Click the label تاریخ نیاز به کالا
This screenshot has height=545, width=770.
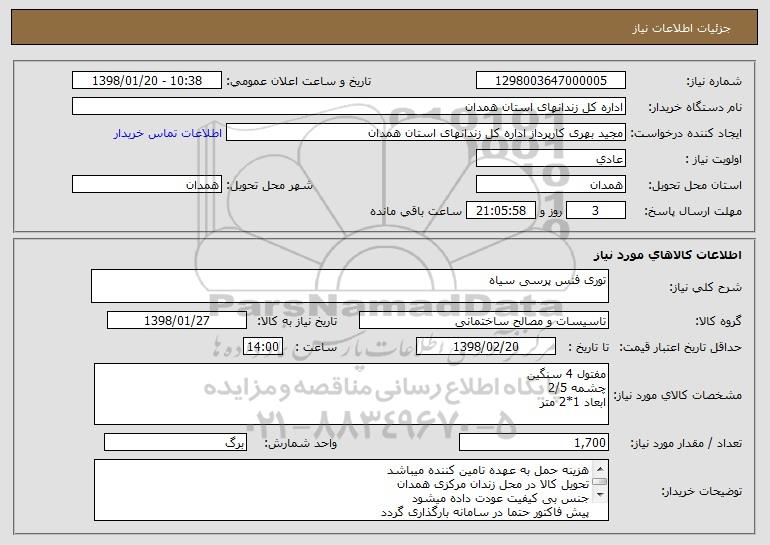[x=297, y=322]
